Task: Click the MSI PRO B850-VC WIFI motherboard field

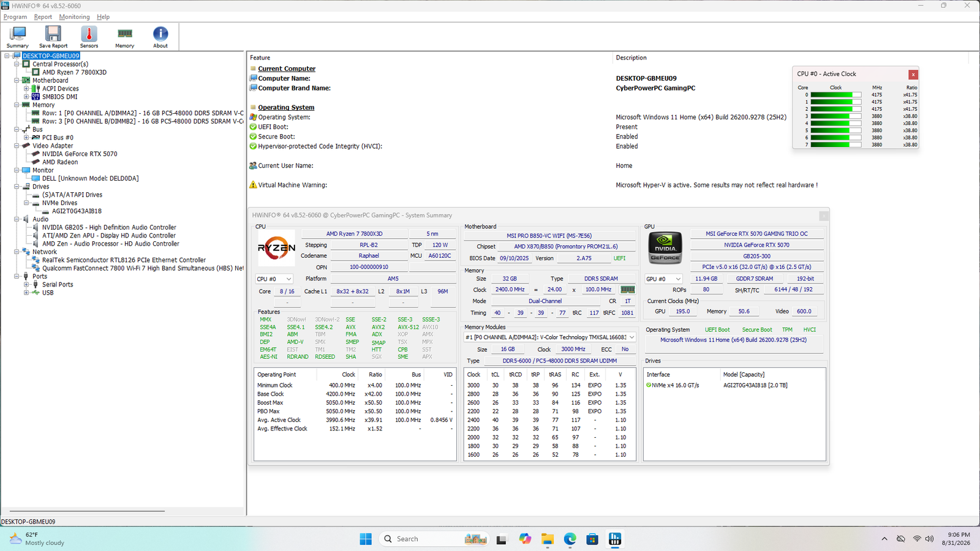Action: pos(549,236)
